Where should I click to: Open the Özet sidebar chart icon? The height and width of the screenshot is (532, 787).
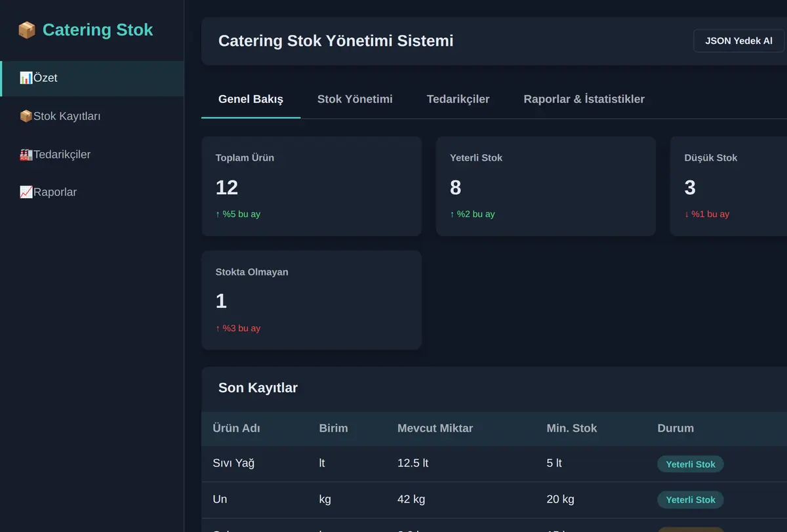[26, 78]
